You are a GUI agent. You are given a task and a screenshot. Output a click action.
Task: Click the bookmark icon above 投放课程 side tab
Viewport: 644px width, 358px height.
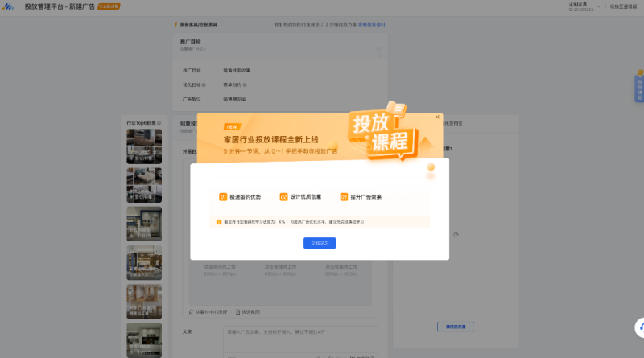click(x=640, y=72)
